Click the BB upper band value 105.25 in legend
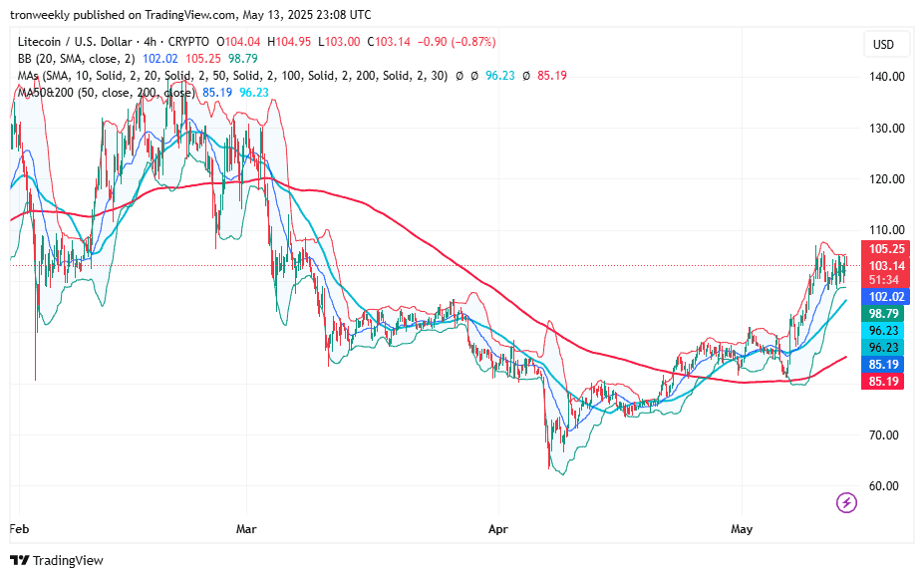Viewport: 924px width, 578px height. 202,59
